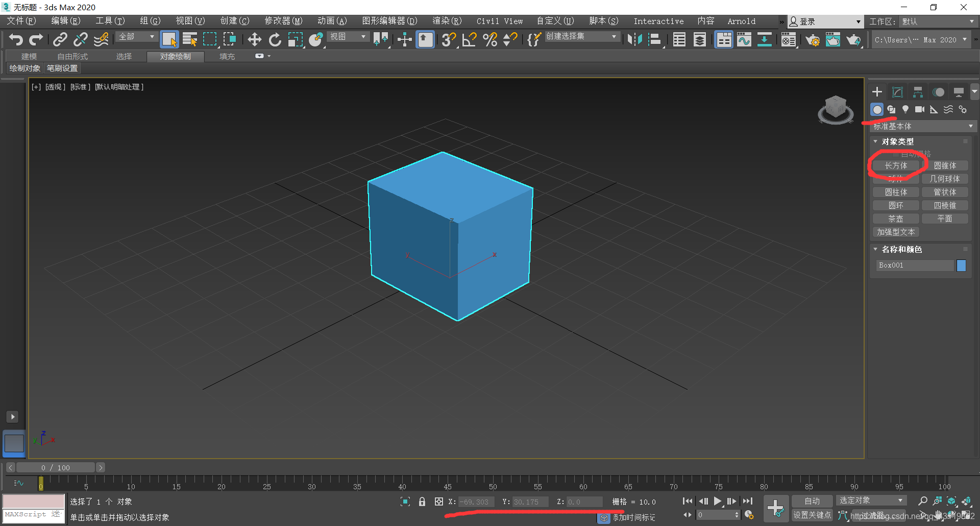Toggle the selection lock padlock icon
Image resolution: width=980 pixels, height=526 pixels.
click(x=422, y=501)
